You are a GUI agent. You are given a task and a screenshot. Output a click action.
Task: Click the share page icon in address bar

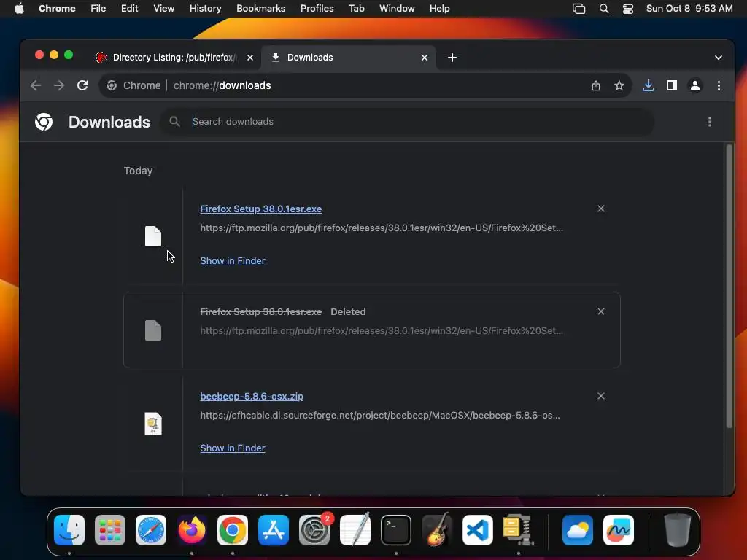[x=595, y=85]
